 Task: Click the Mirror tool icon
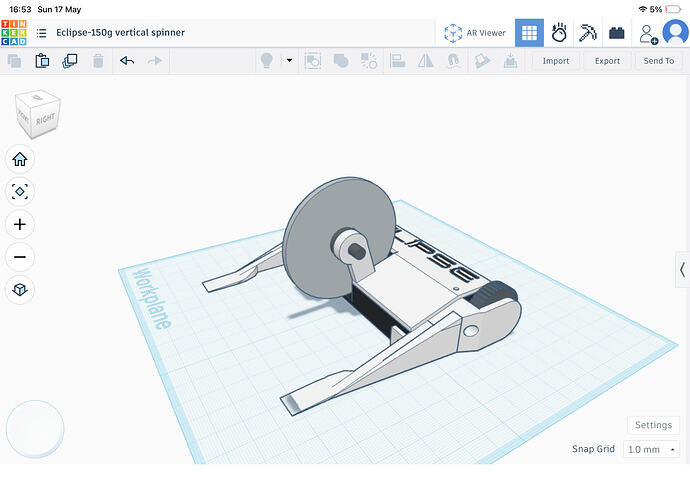coord(426,61)
